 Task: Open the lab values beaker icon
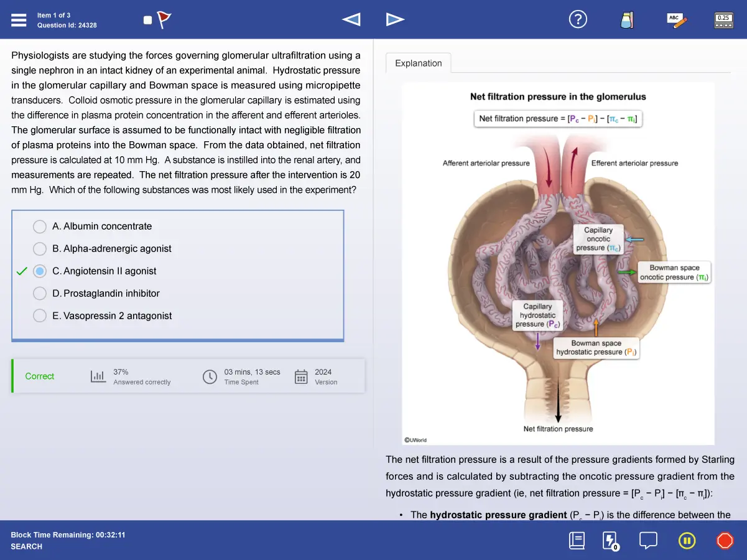[627, 20]
